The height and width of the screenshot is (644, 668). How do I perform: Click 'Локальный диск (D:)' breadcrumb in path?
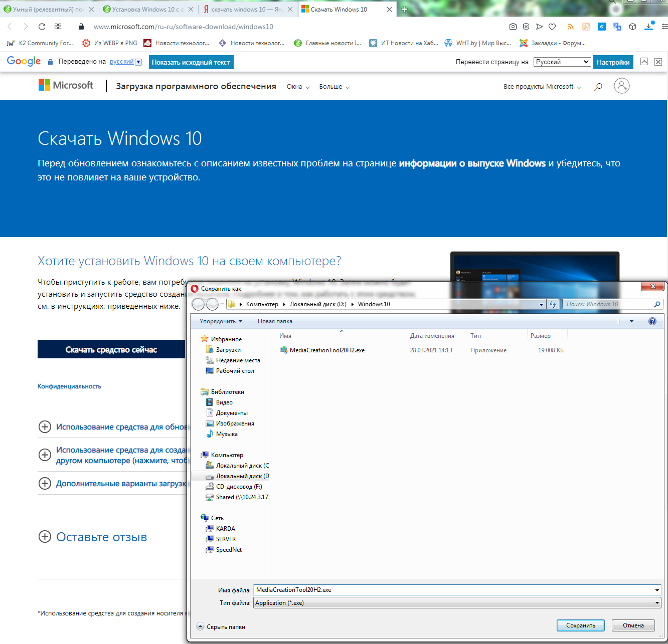tap(318, 304)
